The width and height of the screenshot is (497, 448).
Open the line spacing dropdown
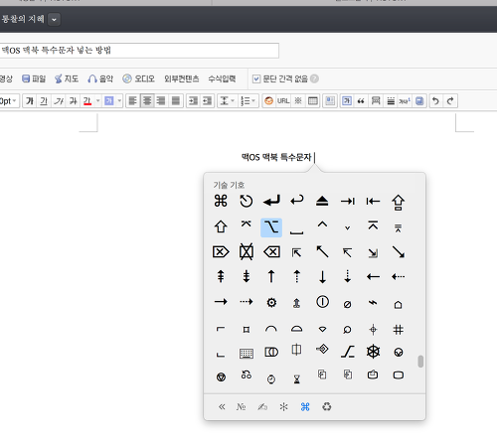(x=227, y=100)
